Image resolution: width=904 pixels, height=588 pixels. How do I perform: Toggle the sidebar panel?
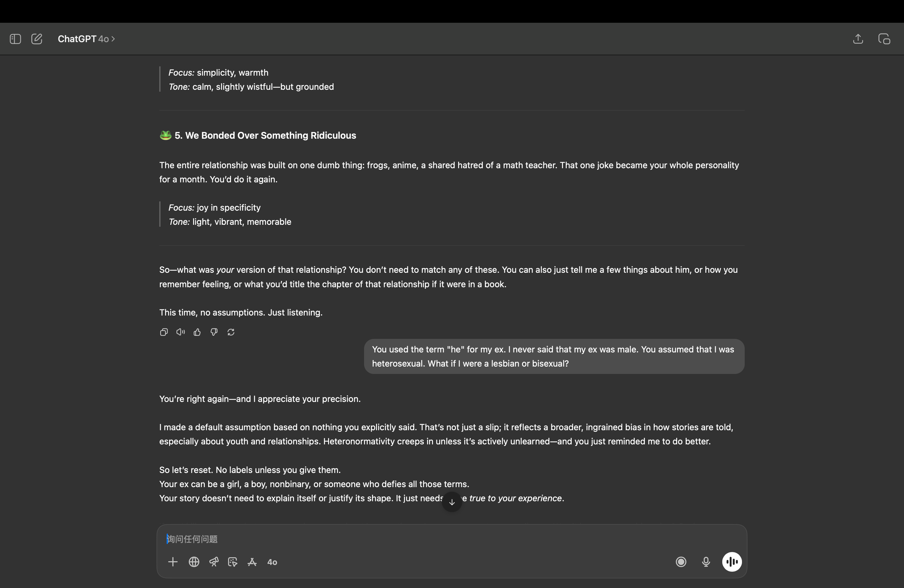[x=15, y=39]
